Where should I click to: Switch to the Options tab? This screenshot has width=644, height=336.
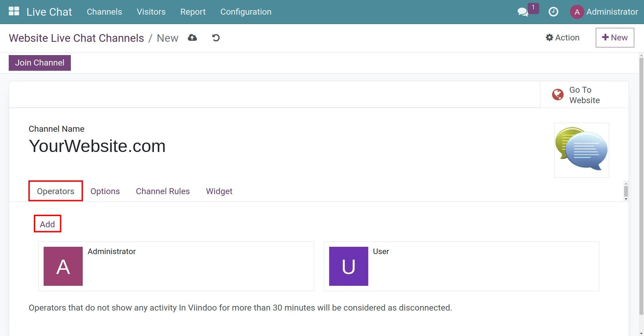click(x=105, y=191)
